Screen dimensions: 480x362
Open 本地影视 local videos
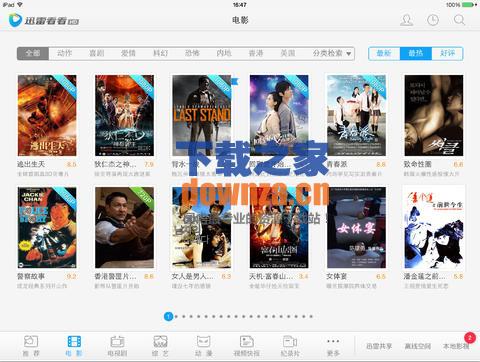coord(456,346)
